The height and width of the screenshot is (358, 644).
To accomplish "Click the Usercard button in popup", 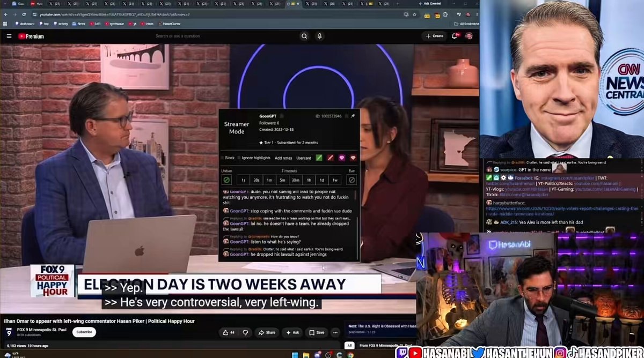I will pos(304,158).
